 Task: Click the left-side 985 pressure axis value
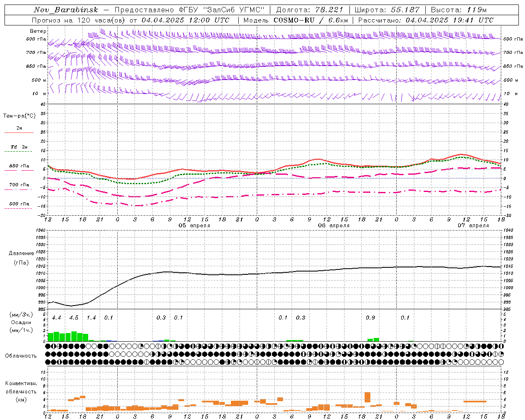click(42, 309)
